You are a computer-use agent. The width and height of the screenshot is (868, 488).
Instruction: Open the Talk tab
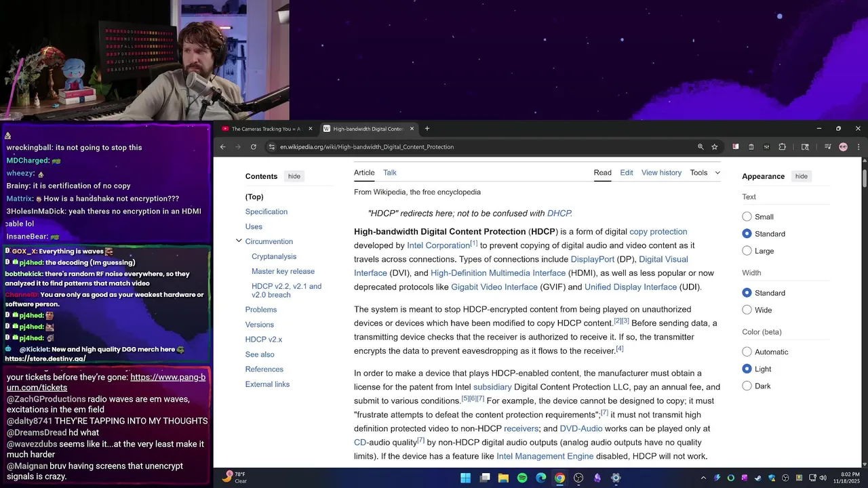click(390, 173)
